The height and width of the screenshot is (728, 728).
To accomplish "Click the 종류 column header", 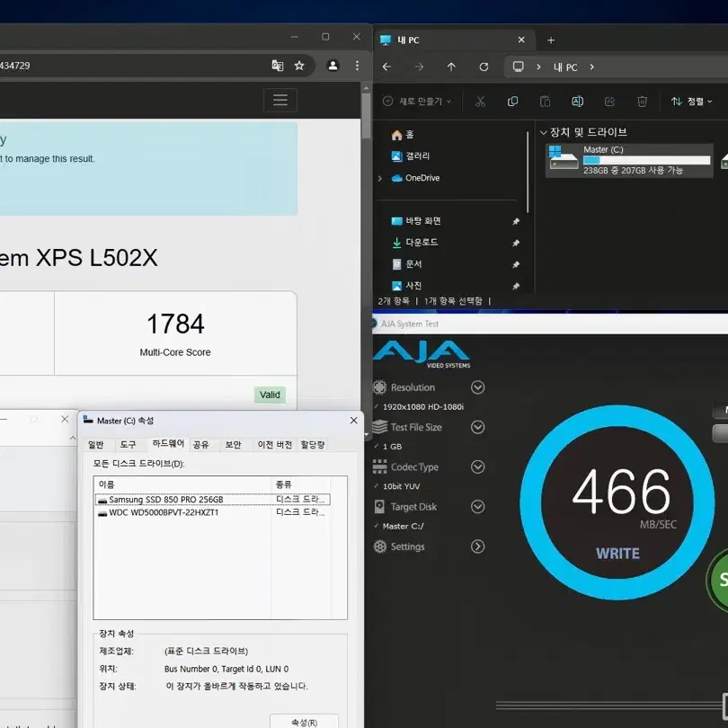I will pos(301,484).
